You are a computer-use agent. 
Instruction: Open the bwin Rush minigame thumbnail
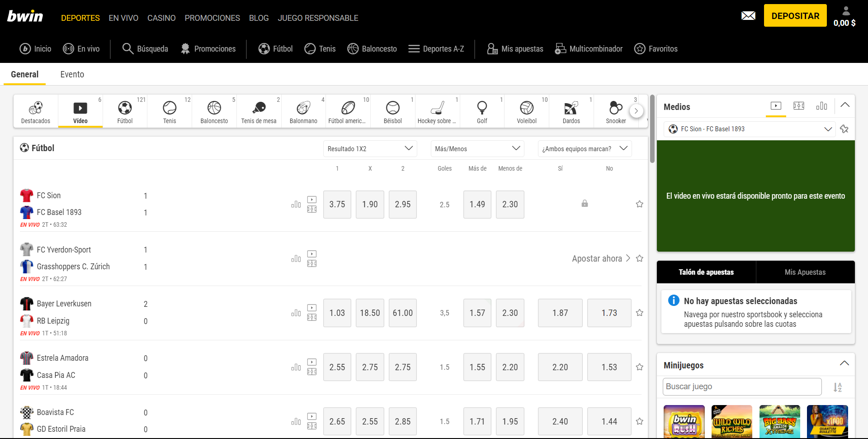click(684, 421)
